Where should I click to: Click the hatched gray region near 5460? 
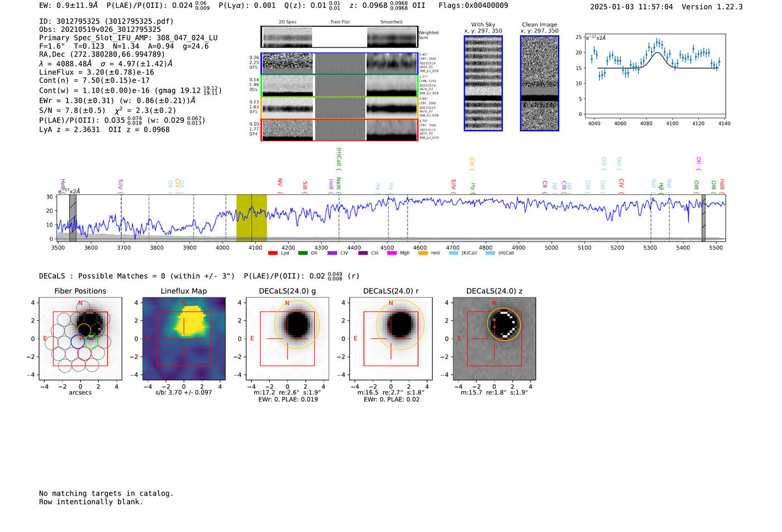tap(704, 218)
